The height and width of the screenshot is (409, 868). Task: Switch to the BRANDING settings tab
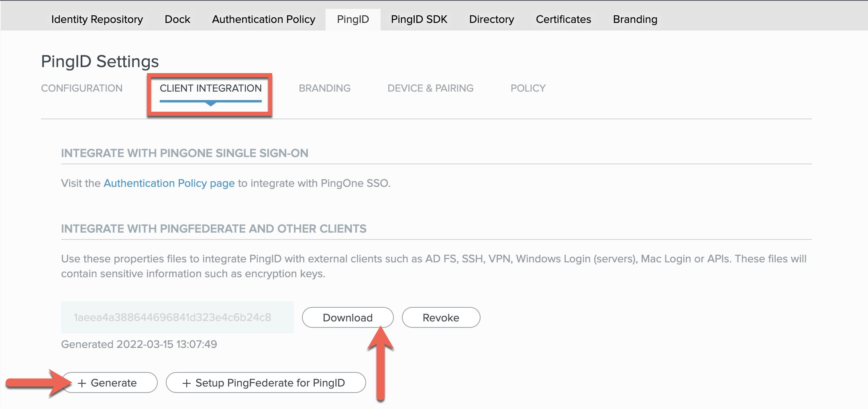[324, 88]
